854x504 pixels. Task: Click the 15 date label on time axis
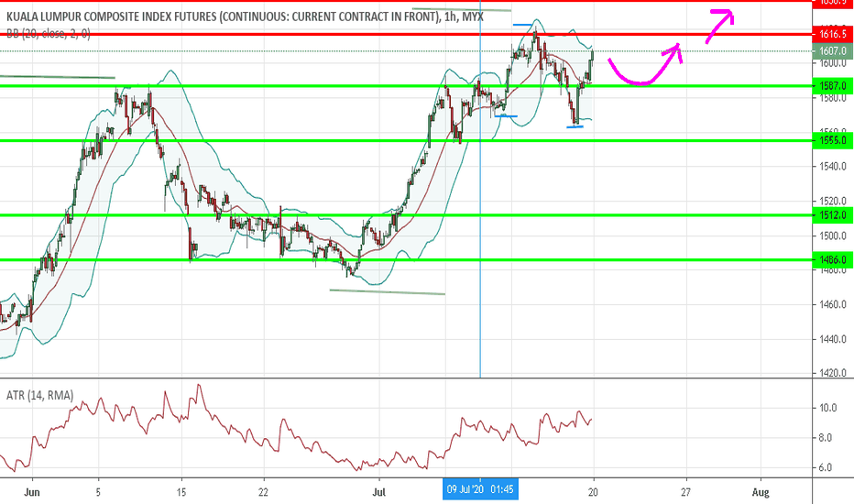tap(181, 492)
